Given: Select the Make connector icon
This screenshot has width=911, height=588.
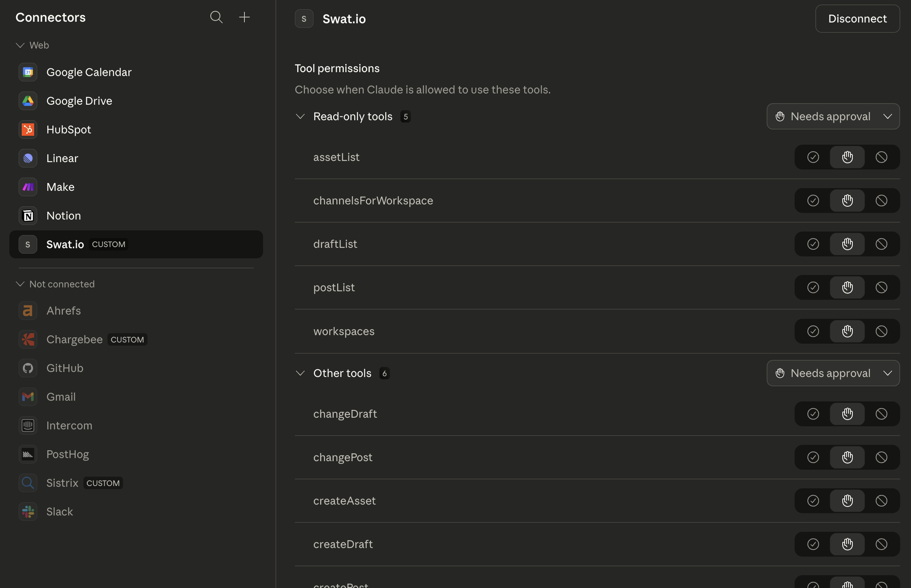Looking at the screenshot, I should click(x=28, y=187).
